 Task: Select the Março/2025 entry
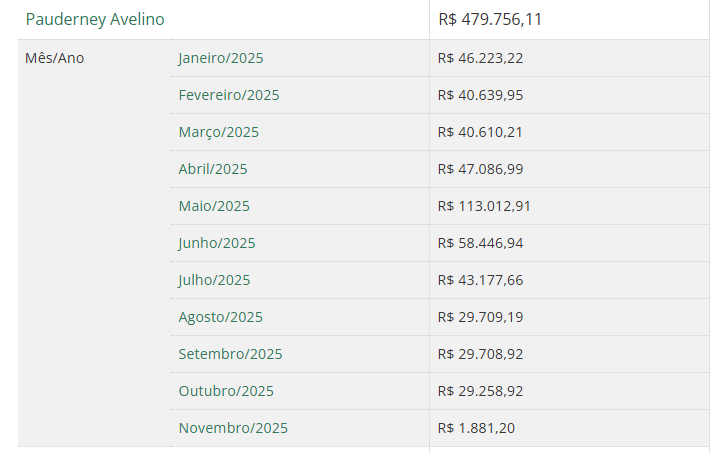pyautogui.click(x=218, y=132)
